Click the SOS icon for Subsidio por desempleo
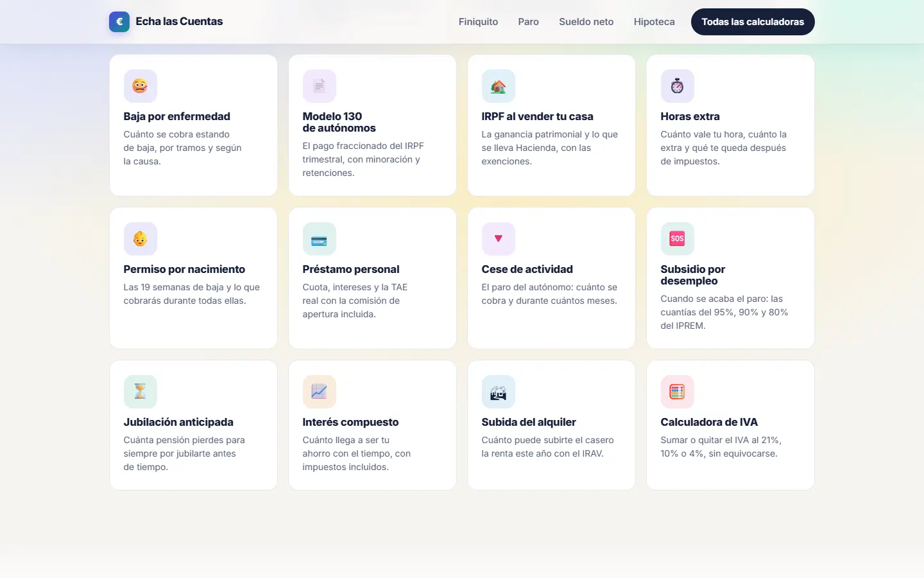 (678, 239)
